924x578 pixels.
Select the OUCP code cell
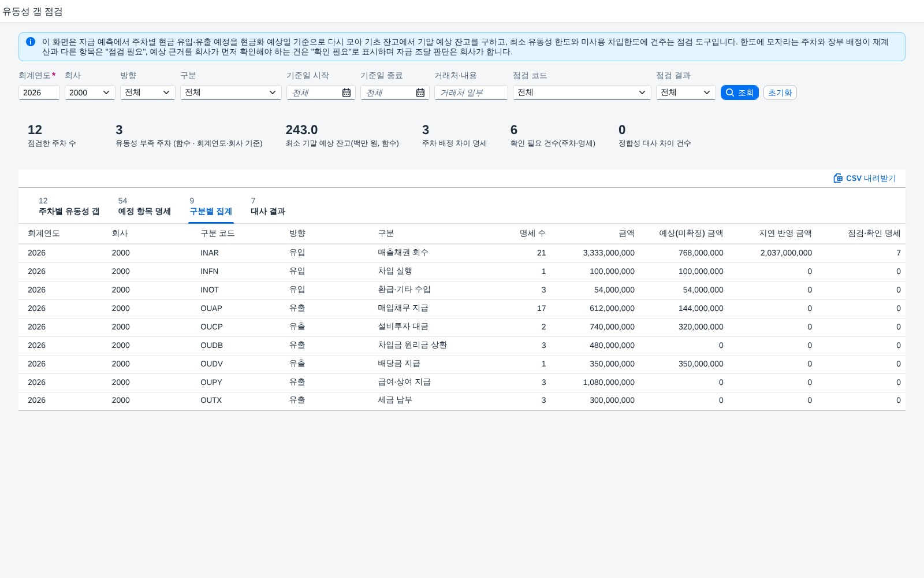212,327
